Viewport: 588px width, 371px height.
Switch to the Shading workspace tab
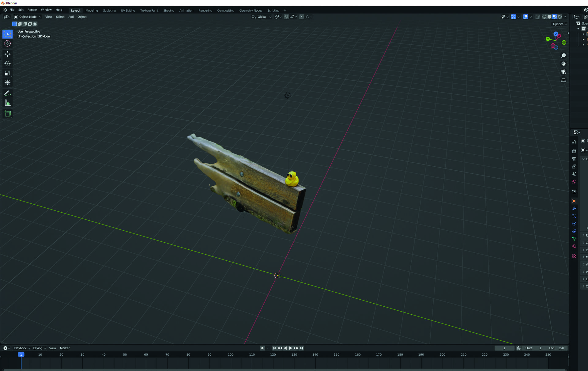[168, 10]
